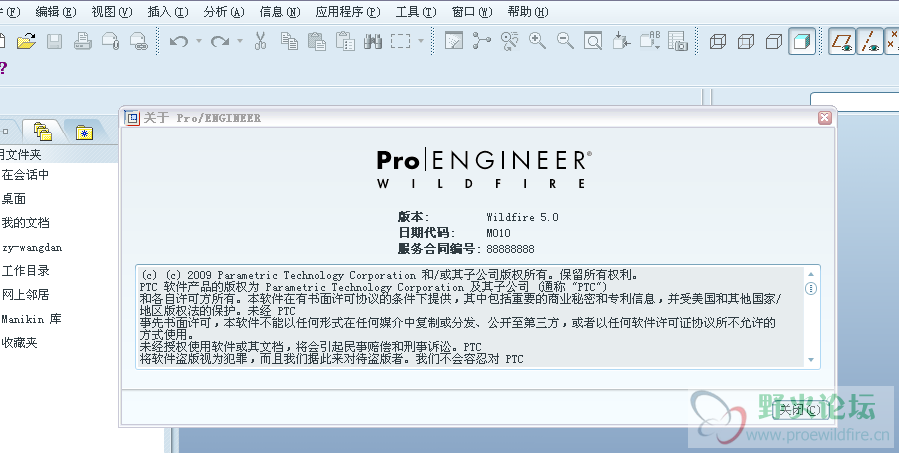Click the Repaint screen icon
This screenshot has width=899, height=453.
click(x=454, y=41)
